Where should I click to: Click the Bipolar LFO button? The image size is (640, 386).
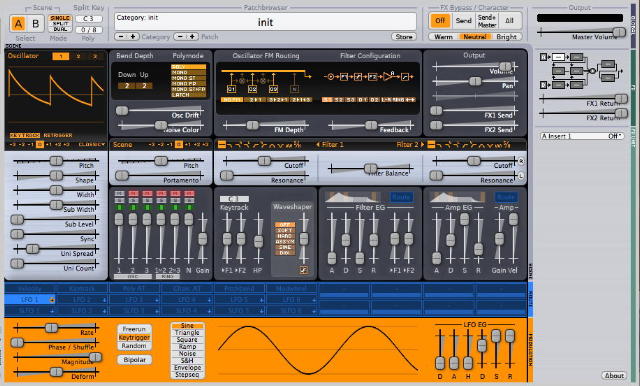pos(134,359)
